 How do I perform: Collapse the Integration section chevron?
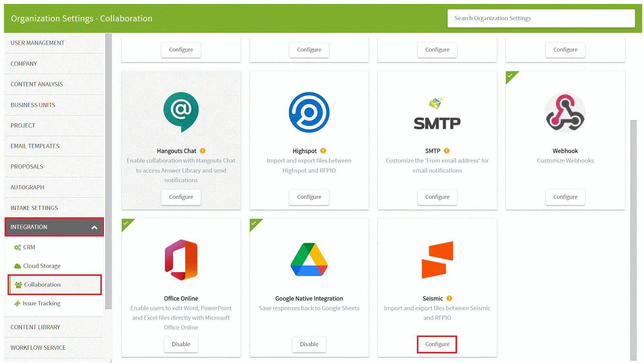[94, 228]
